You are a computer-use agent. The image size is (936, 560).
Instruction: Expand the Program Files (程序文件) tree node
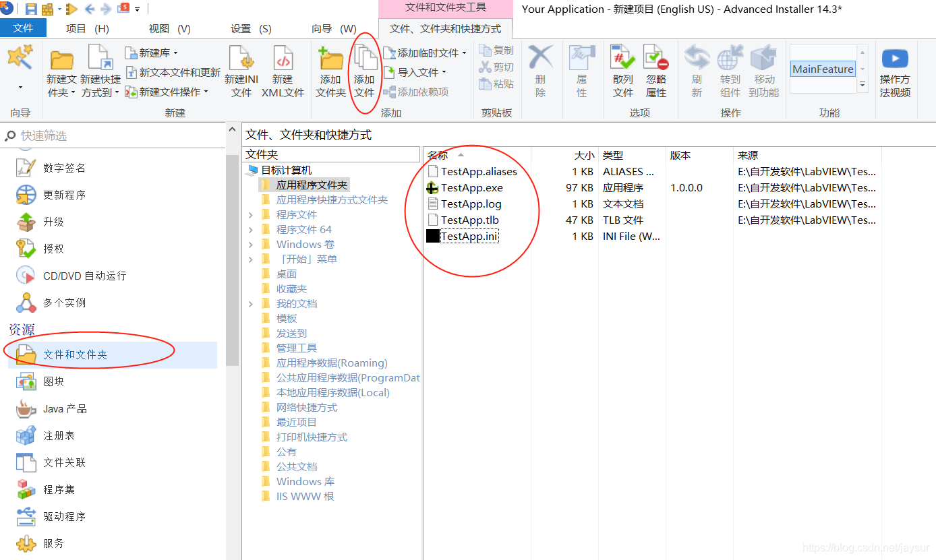point(251,215)
